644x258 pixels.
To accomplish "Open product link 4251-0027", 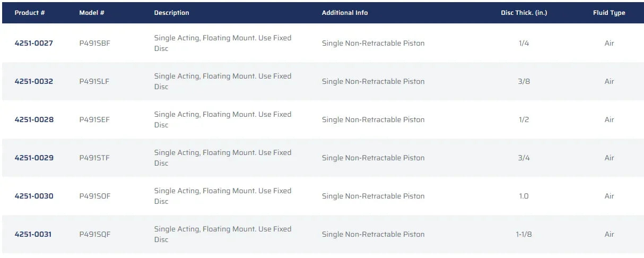I will pos(34,43).
